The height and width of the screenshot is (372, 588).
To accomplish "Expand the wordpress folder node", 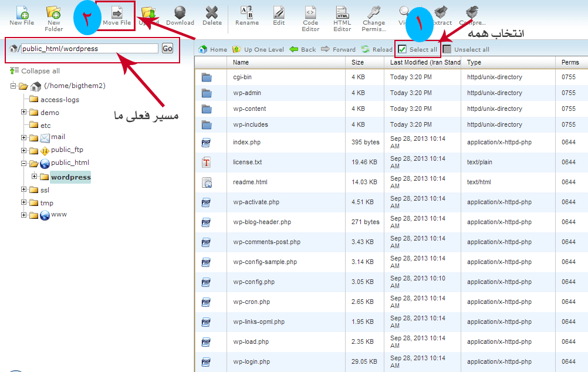I will point(34,176).
